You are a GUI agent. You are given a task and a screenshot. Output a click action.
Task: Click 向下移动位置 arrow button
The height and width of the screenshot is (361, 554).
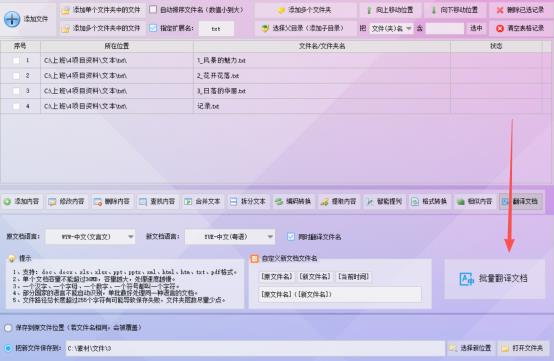click(455, 10)
